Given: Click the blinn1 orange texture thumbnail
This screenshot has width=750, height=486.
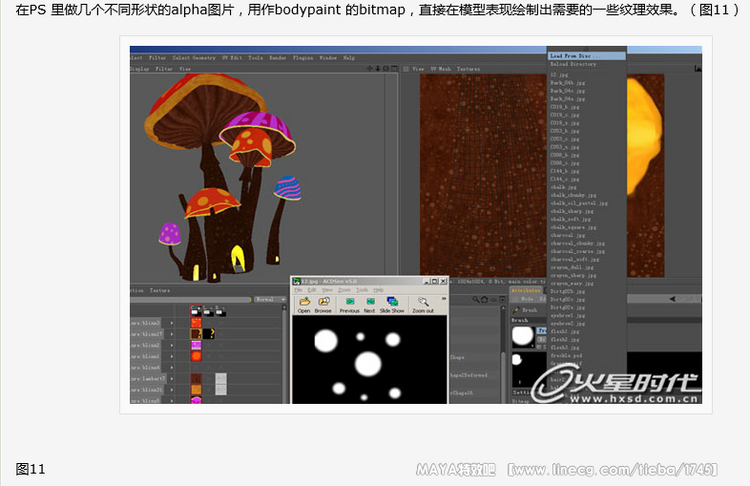Looking at the screenshot, I should point(196,356).
